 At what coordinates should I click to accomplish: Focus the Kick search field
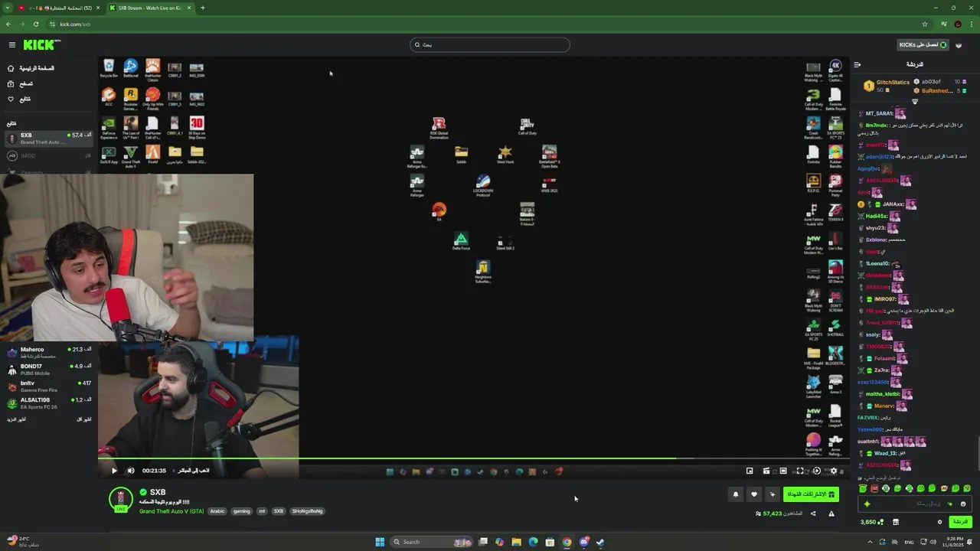tap(490, 44)
